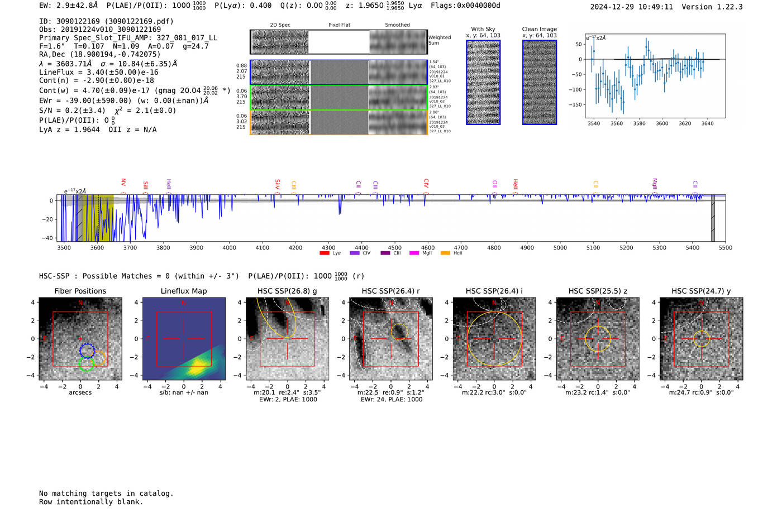Open the HSC SSP(26.4) i cutout
The image size is (782, 532).
click(494, 338)
